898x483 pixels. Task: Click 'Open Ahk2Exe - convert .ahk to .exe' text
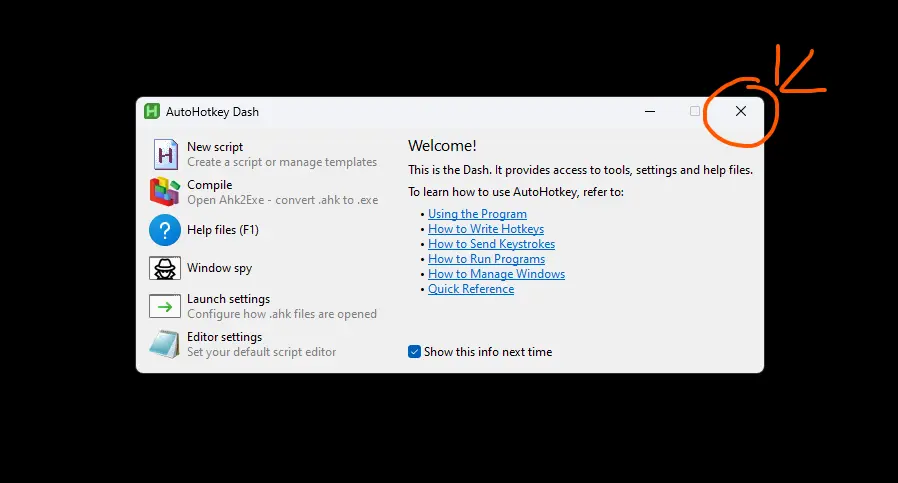pyautogui.click(x=282, y=200)
